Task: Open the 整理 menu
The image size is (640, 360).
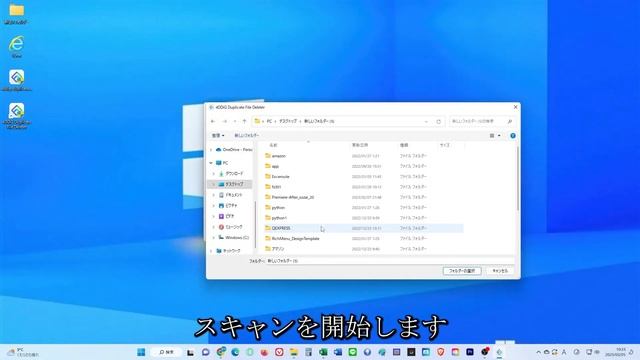Action: 218,135
